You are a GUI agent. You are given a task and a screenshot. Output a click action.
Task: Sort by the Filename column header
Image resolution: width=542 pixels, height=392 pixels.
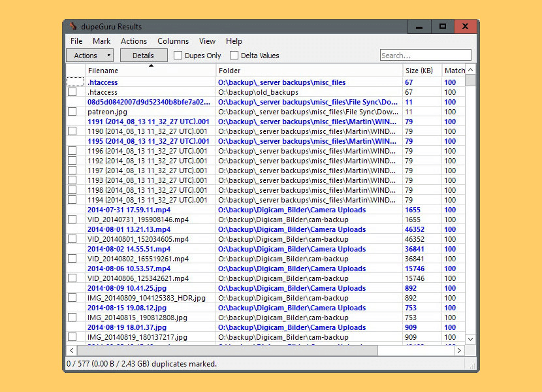point(103,71)
